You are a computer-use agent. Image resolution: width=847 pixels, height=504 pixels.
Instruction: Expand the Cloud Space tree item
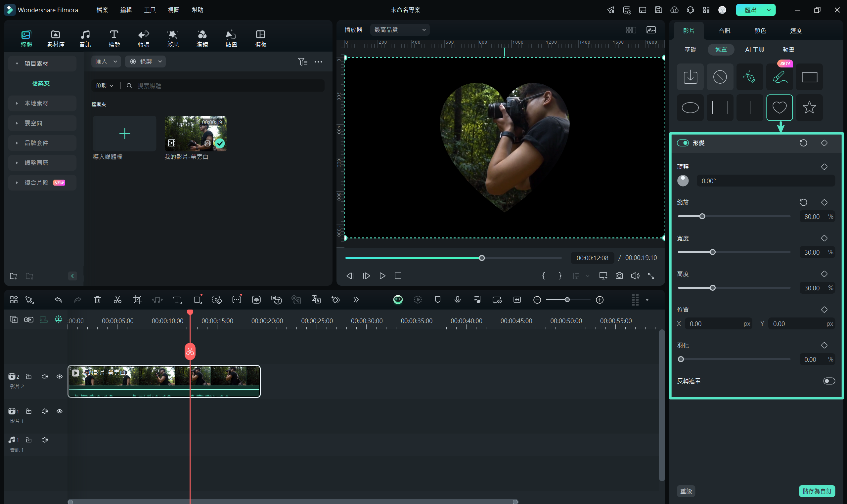42,123
